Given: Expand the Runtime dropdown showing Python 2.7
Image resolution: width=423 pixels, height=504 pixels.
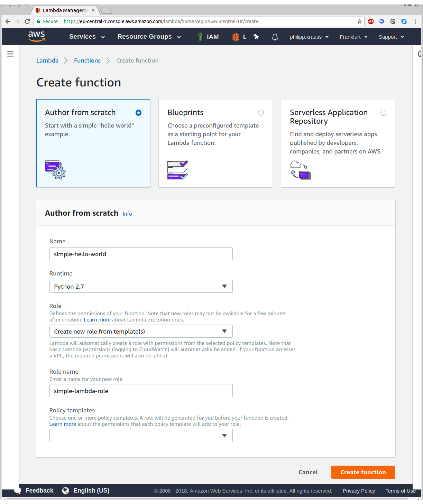Looking at the screenshot, I should pyautogui.click(x=141, y=287).
